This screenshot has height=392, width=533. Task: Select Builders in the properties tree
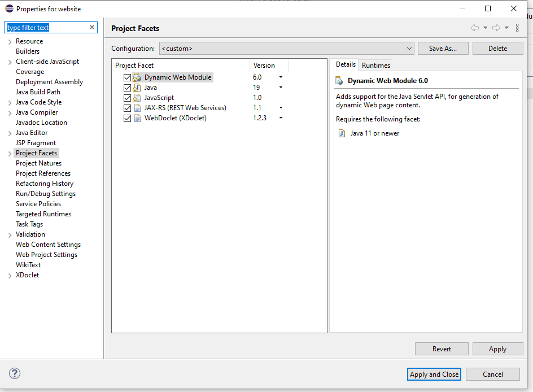[x=28, y=51]
